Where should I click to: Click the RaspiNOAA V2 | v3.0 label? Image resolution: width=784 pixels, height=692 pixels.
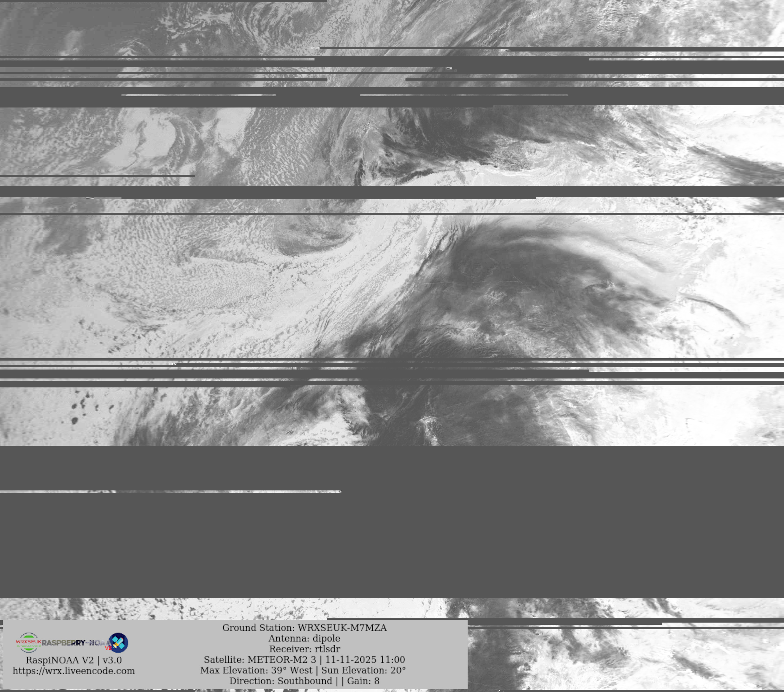click(x=74, y=660)
